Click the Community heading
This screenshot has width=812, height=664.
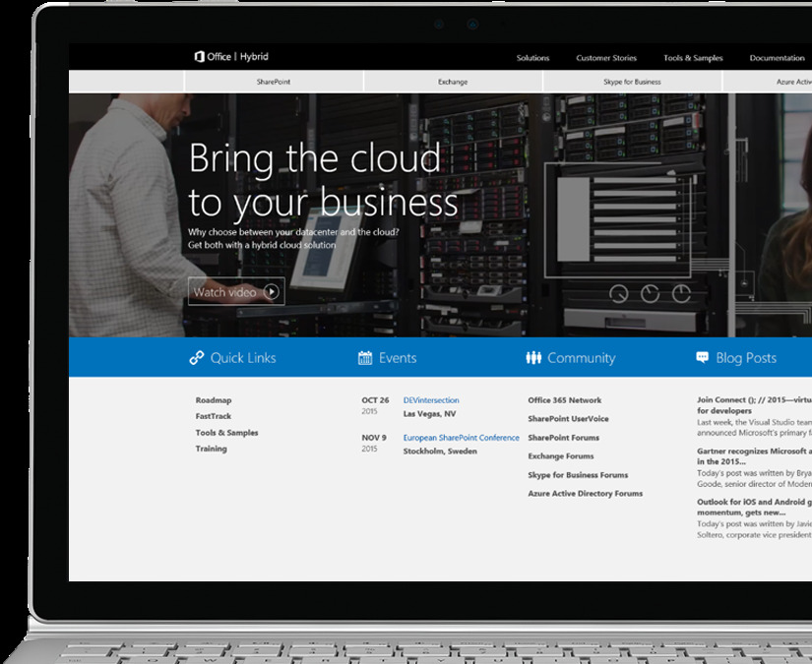tap(581, 358)
